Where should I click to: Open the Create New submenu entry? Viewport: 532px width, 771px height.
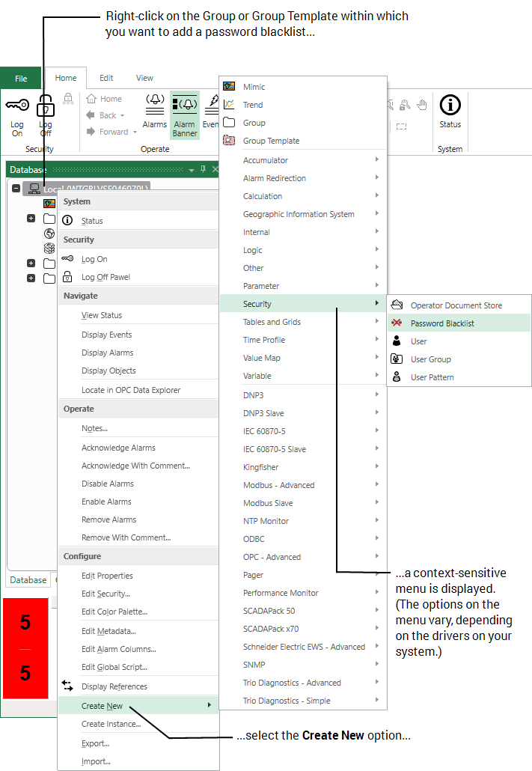pos(138,706)
